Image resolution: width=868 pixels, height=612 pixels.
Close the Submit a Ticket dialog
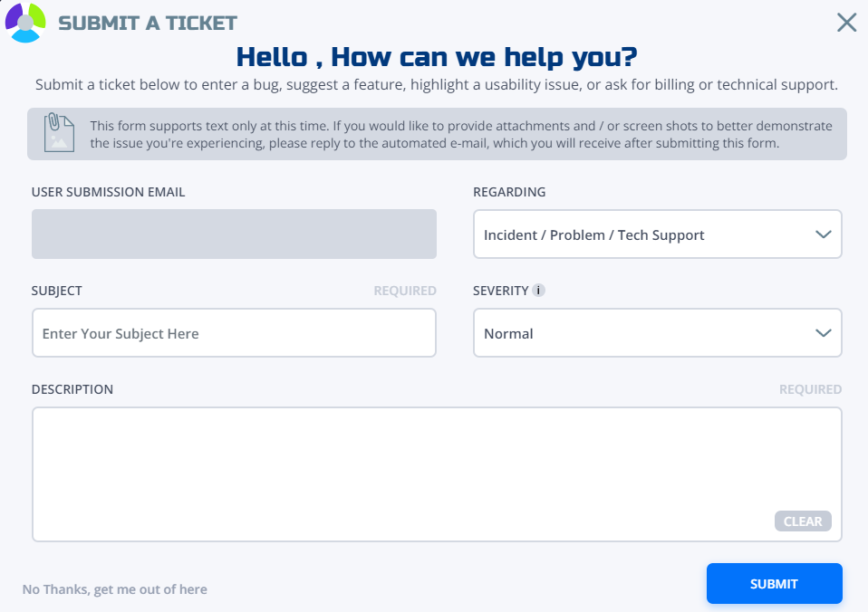[x=846, y=23]
